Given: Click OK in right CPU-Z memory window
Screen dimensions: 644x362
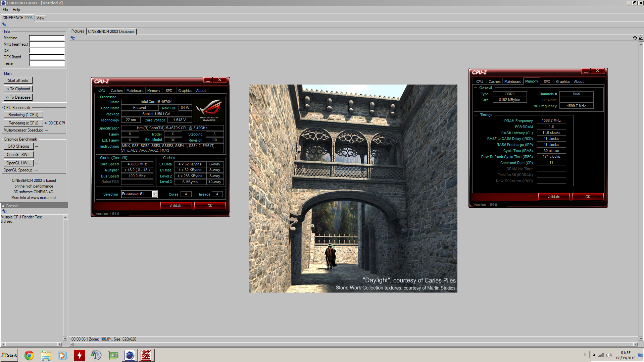Looking at the screenshot, I should tap(588, 197).
